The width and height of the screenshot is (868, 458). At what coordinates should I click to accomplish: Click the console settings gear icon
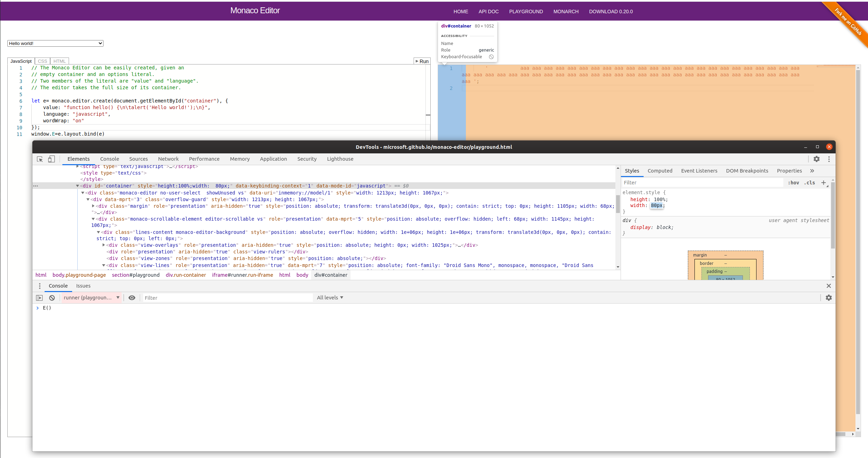click(829, 297)
